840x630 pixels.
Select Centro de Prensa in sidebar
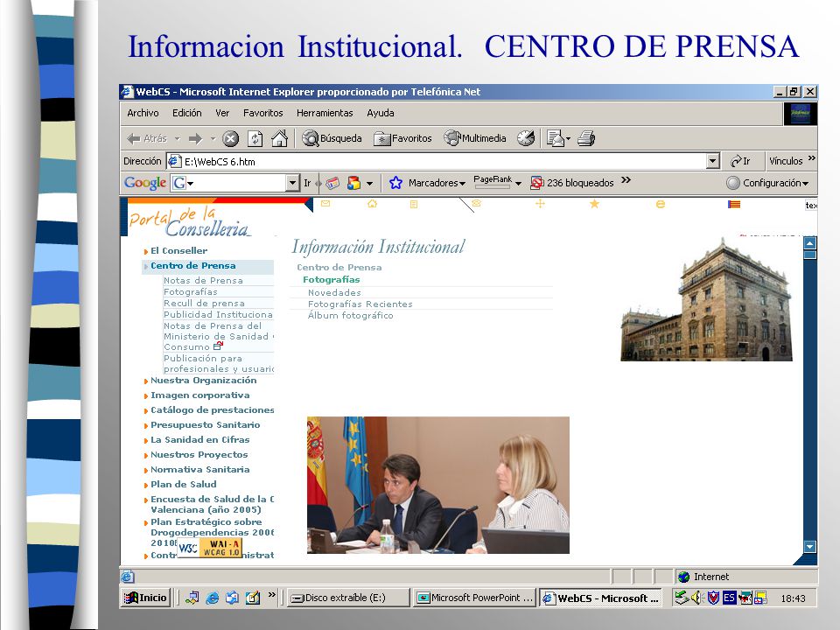tap(192, 266)
